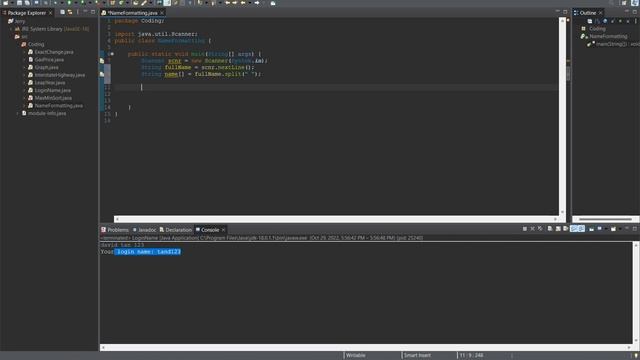Toggle alphabetical Sort in Outline toolbar
Screen dimensions: 640x360
(x=597, y=20)
